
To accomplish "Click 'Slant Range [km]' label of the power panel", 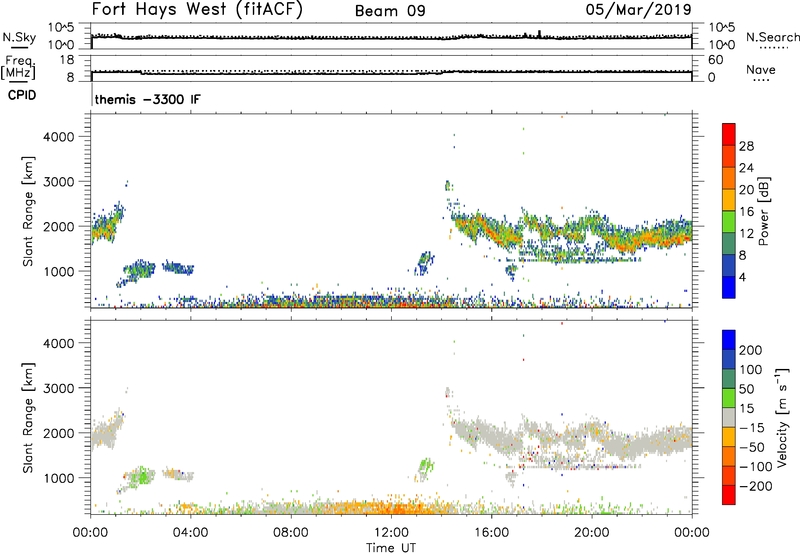I will click(x=28, y=211).
